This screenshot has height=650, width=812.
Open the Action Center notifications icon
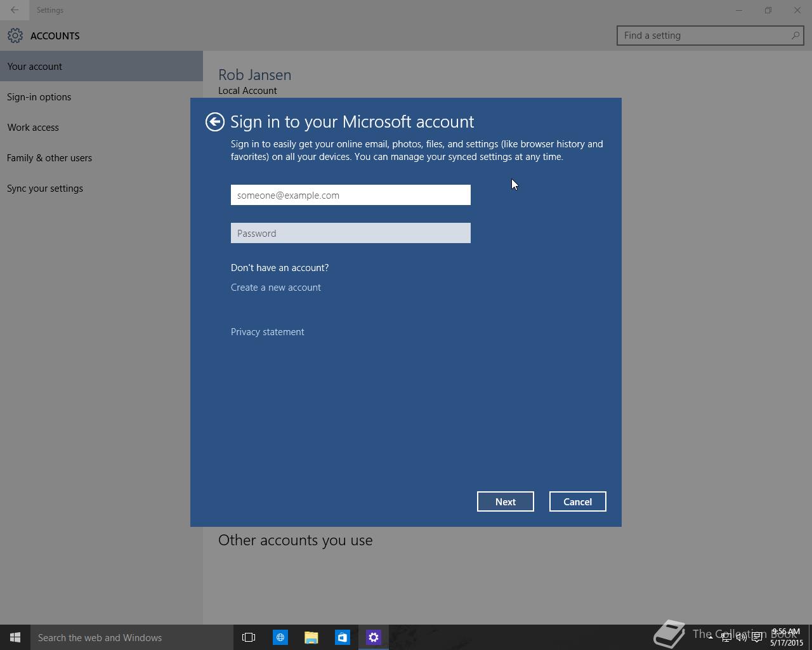[757, 637]
